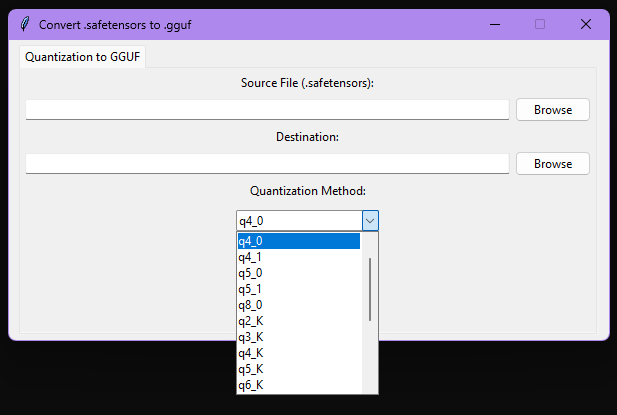Minimize the converter window

(494, 24)
